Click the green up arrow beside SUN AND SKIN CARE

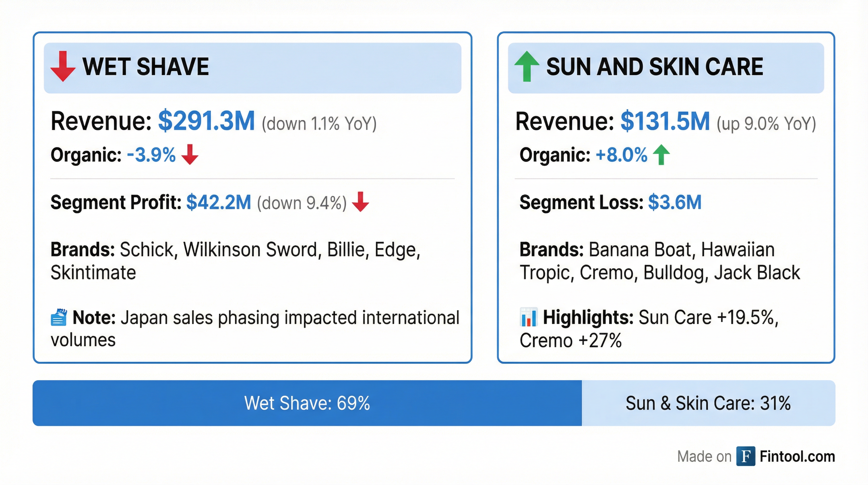click(x=527, y=66)
